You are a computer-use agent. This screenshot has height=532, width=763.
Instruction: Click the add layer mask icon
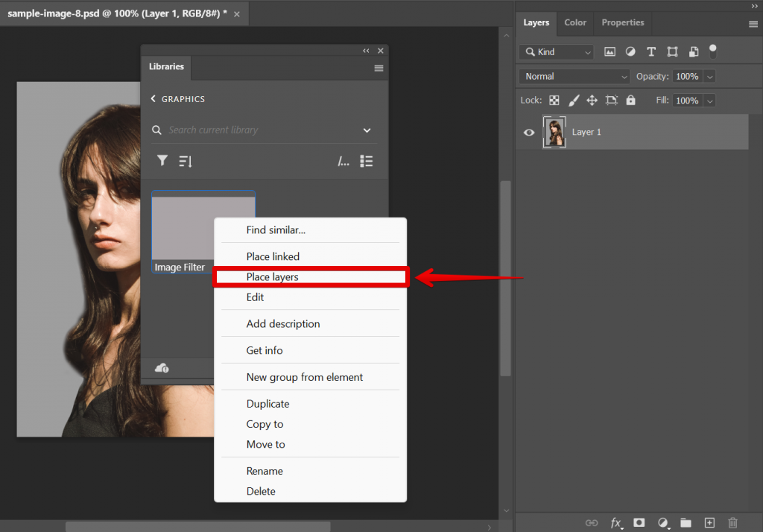[x=639, y=523]
